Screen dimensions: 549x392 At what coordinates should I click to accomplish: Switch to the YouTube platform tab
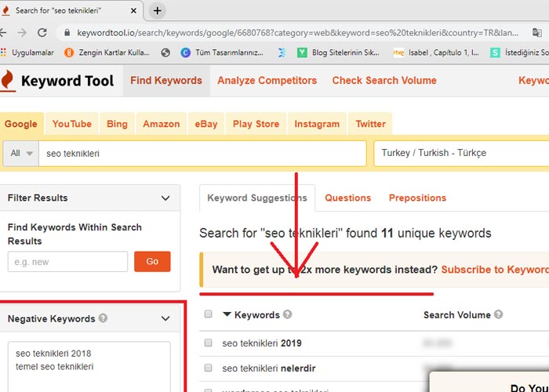(x=71, y=124)
